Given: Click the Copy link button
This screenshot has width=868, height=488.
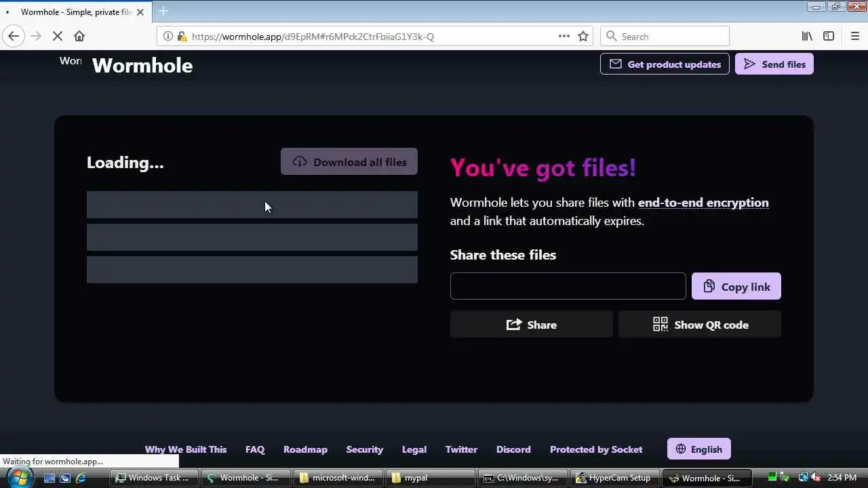Looking at the screenshot, I should pyautogui.click(x=736, y=286).
